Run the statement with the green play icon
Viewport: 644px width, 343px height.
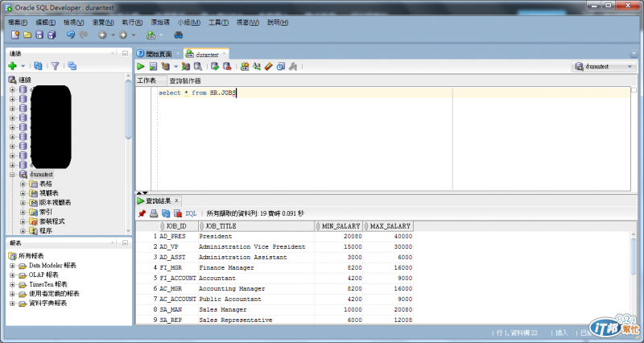click(141, 66)
